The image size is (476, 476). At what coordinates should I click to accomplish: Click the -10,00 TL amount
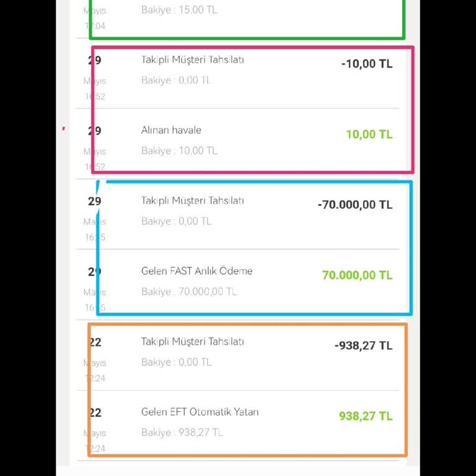tap(366, 63)
